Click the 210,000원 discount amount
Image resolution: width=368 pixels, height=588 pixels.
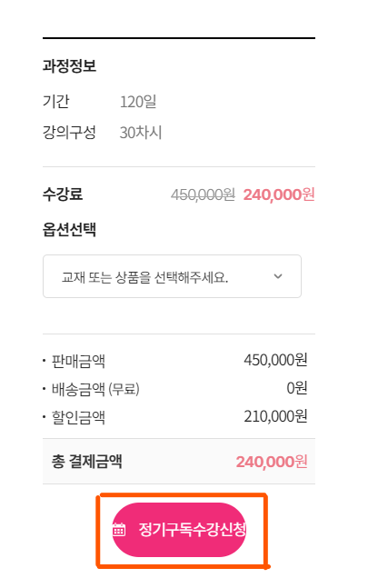coord(275,416)
